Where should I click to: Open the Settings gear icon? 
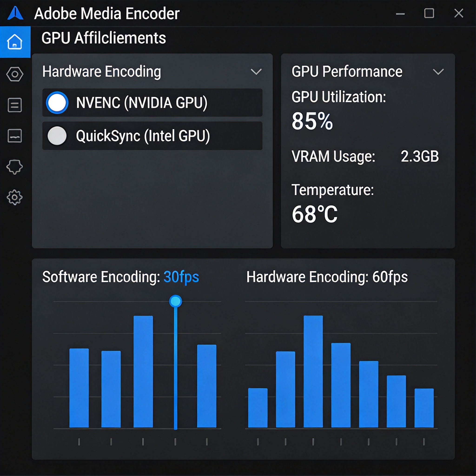(x=15, y=197)
